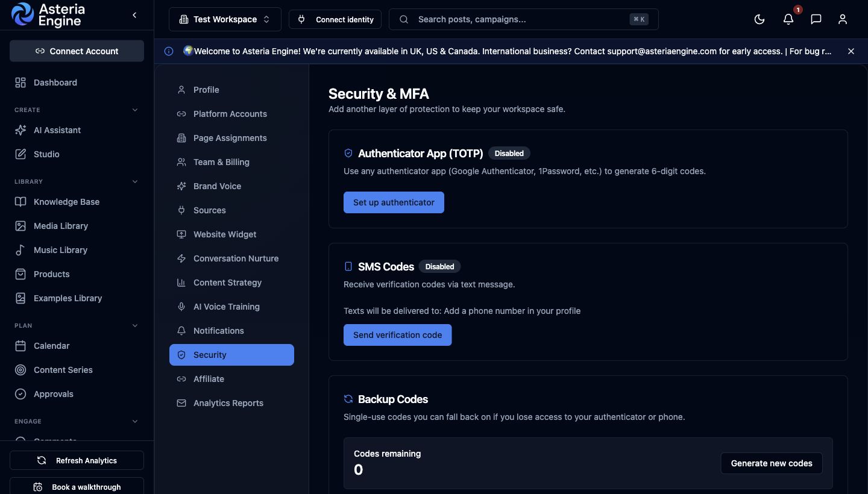This screenshot has height=494, width=868.
Task: Click Generate new codes
Action: [x=772, y=463]
